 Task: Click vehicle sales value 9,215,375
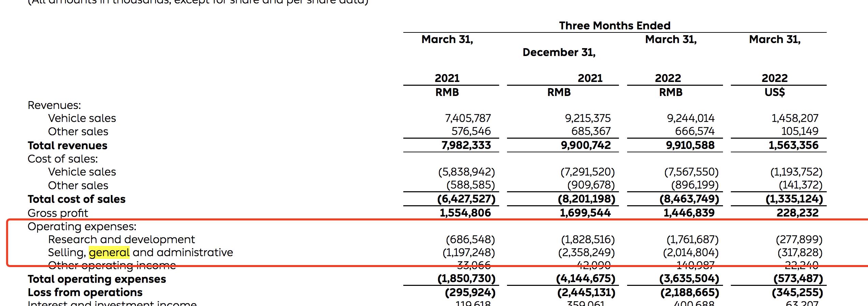(x=588, y=118)
